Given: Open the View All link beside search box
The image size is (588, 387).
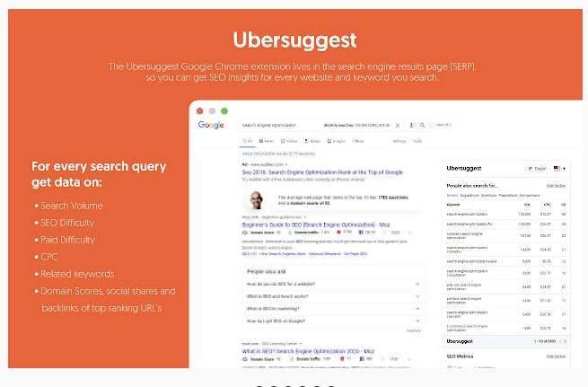Looking at the screenshot, I should (444, 125).
